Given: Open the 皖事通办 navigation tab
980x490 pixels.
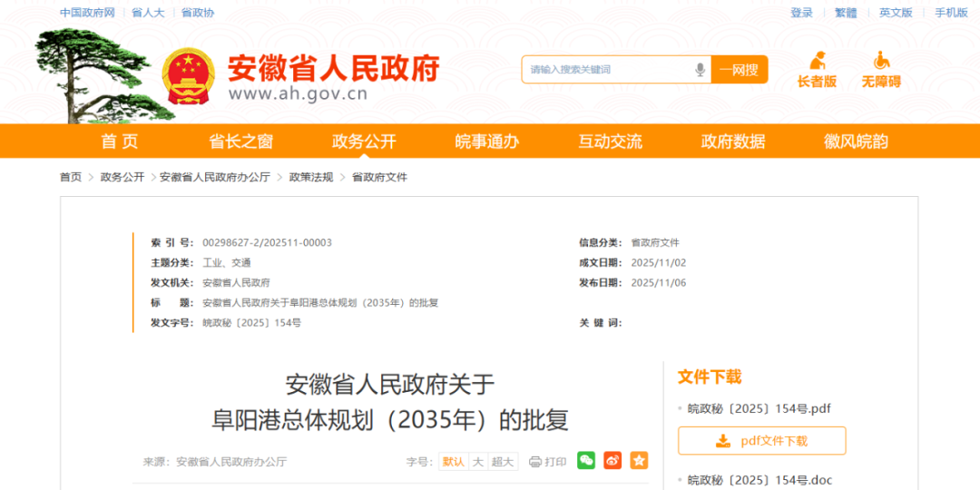Looking at the screenshot, I should pyautogui.click(x=487, y=142).
